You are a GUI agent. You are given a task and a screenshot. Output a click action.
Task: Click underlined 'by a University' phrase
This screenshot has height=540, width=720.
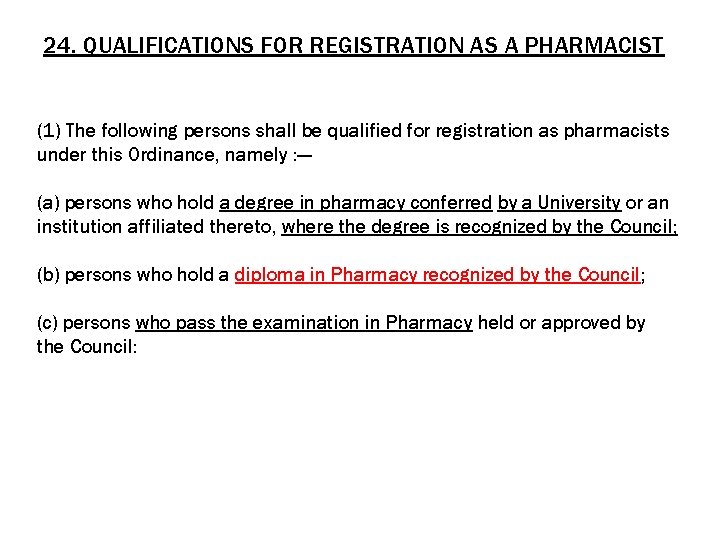559,203
